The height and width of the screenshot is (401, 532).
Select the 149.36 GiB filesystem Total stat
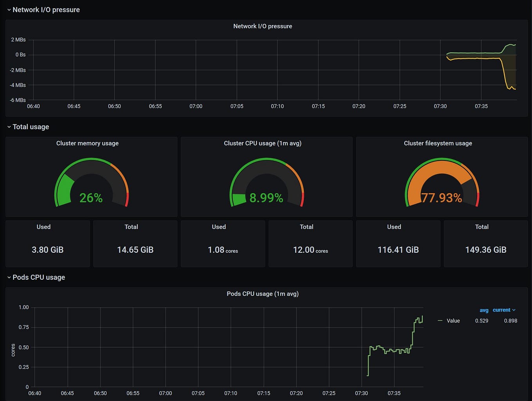(486, 250)
